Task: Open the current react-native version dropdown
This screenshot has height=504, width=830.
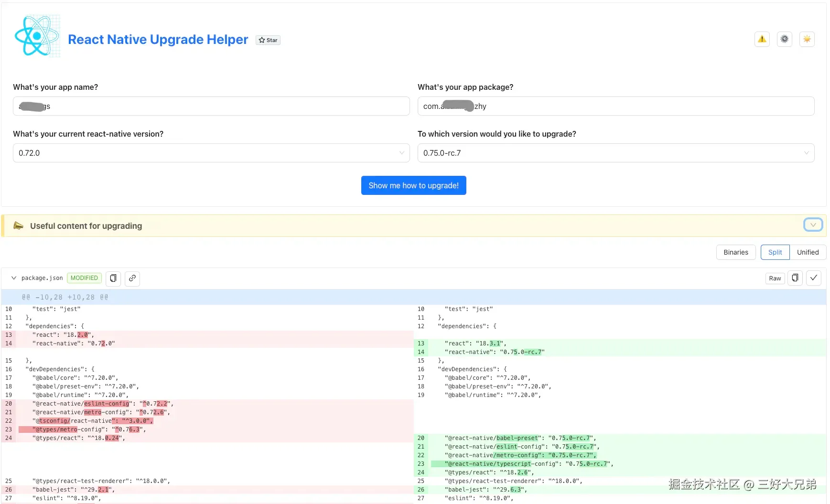Action: [211, 153]
